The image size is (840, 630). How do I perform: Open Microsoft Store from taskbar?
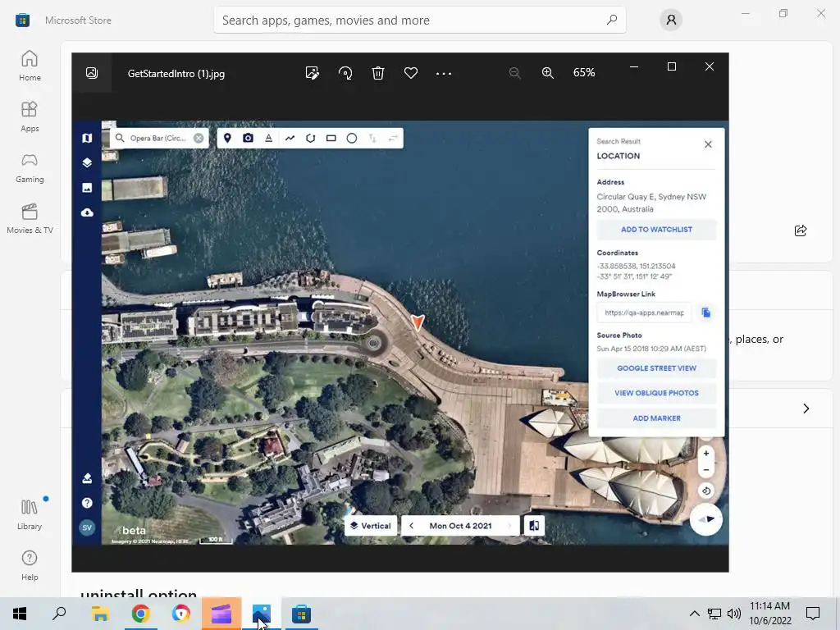[302, 614]
